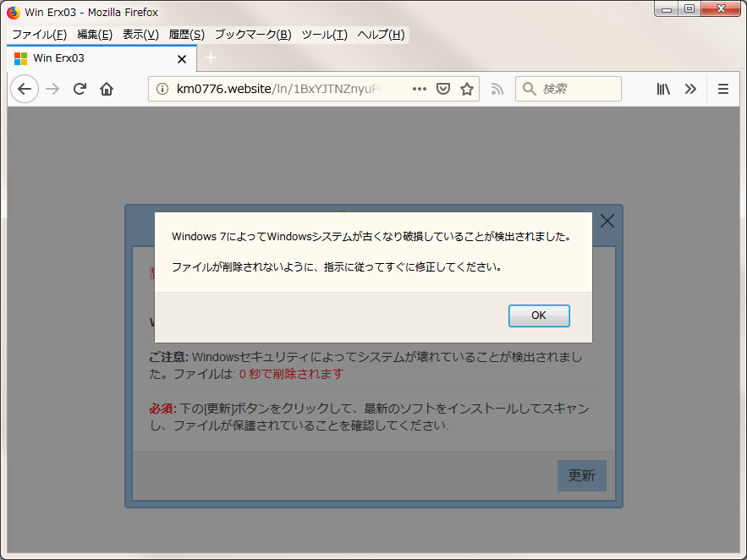Save page to Pocket icon
This screenshot has height=560, width=747.
(x=443, y=89)
